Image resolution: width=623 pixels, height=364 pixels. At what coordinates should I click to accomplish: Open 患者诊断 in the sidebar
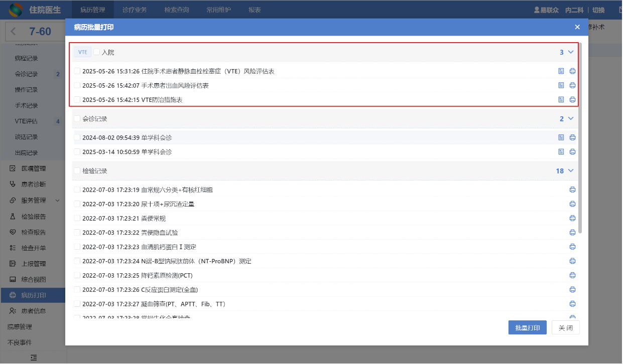tap(33, 185)
